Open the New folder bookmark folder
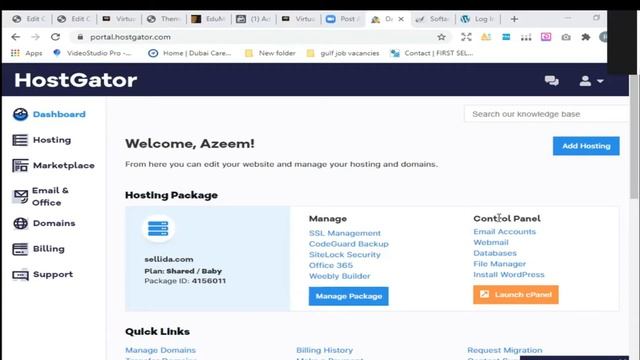The height and width of the screenshot is (360, 640). pyautogui.click(x=270, y=53)
